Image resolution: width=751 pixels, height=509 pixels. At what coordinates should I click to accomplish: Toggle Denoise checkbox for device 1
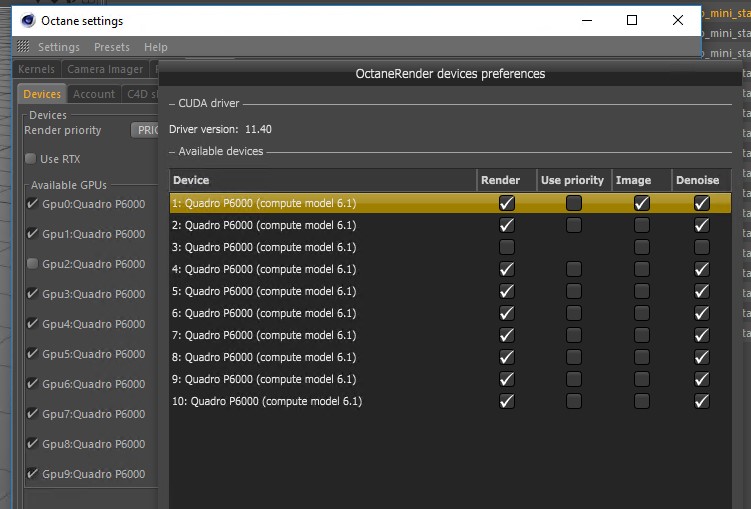(702, 203)
